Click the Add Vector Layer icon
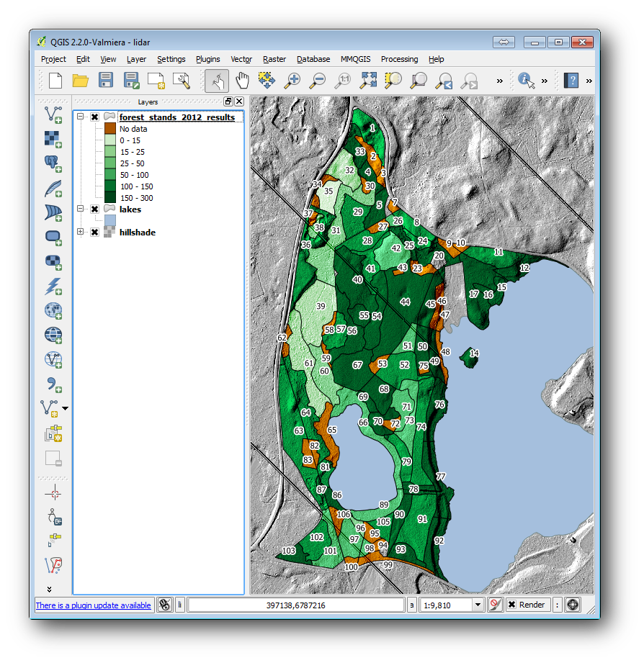This screenshot has height=663, width=644. [x=53, y=113]
